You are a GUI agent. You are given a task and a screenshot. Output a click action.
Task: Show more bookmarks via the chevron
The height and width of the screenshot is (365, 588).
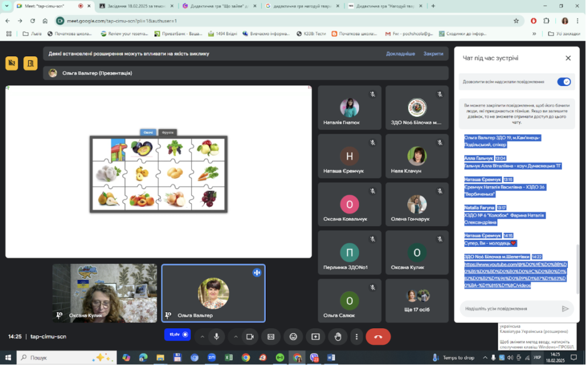(534, 34)
